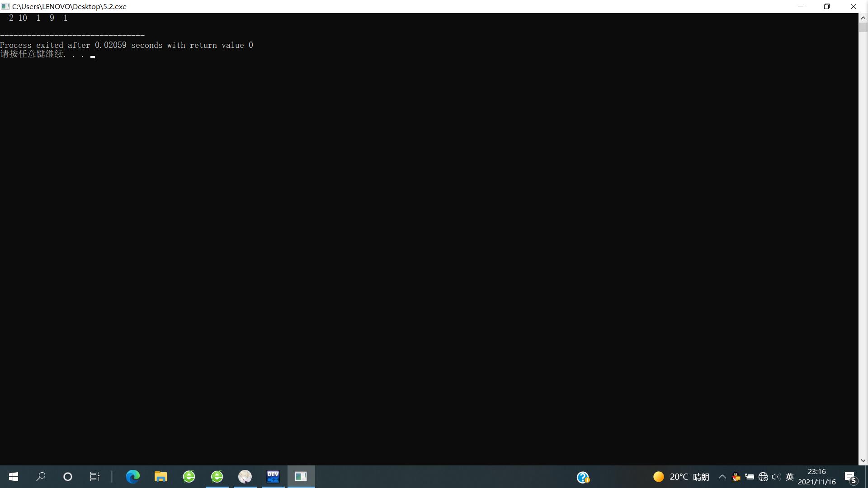Open console system menu icon in title bar
The width and height of the screenshot is (868, 488).
pyautogui.click(x=5, y=6)
